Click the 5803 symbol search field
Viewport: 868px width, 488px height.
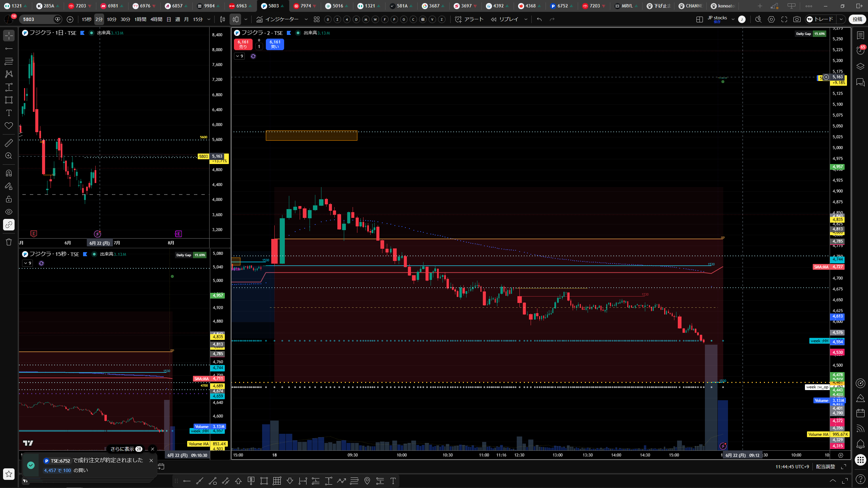click(x=37, y=19)
